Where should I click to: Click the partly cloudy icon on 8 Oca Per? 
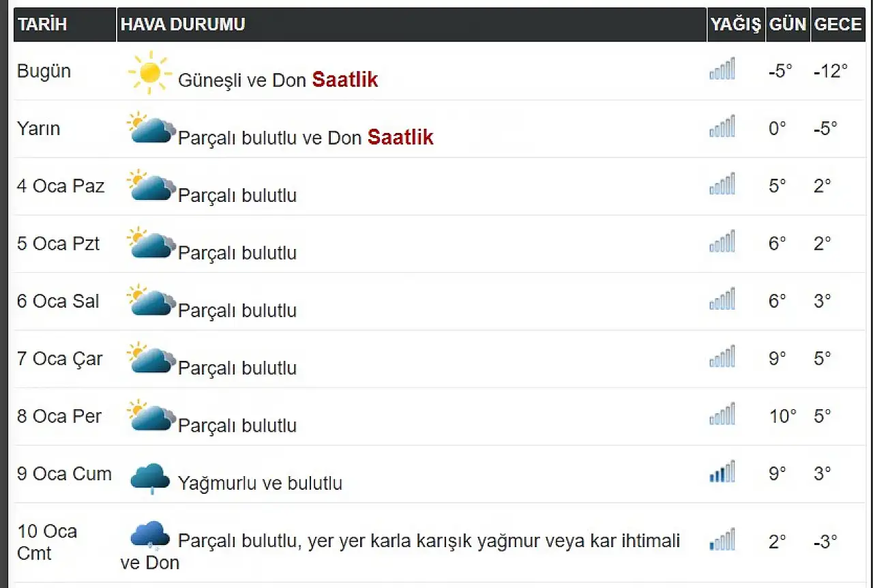tap(149, 415)
